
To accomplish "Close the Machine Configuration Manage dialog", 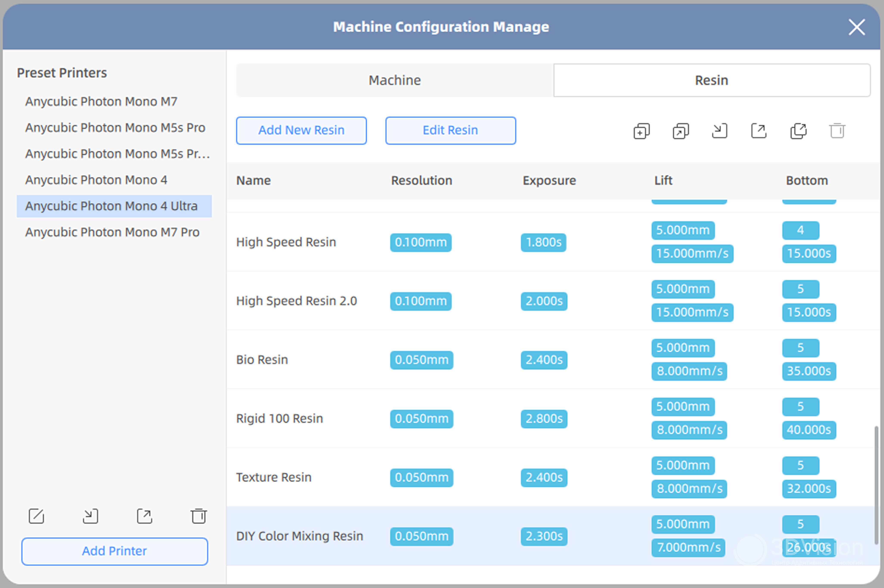I will (x=857, y=27).
